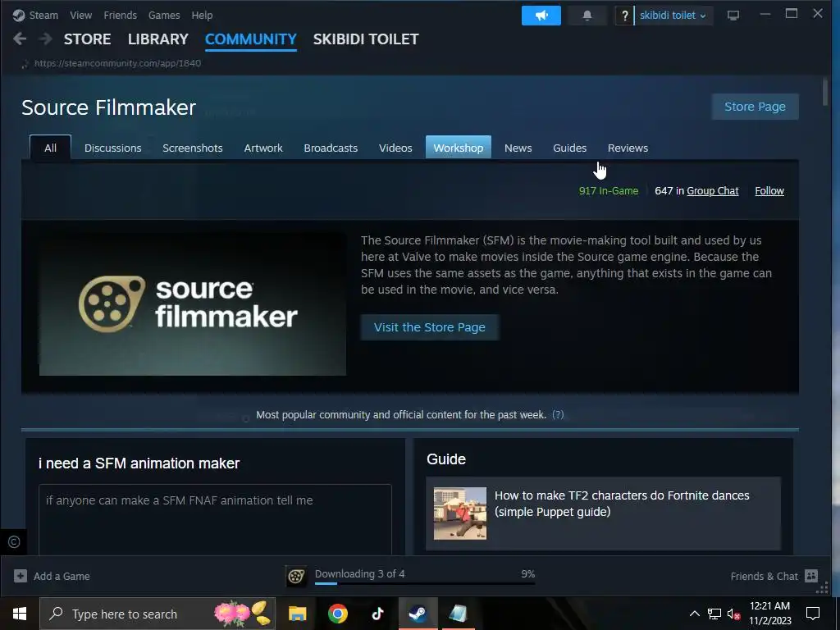This screenshot has width=840, height=630.
Task: Open the Steam menu
Action: click(43, 15)
